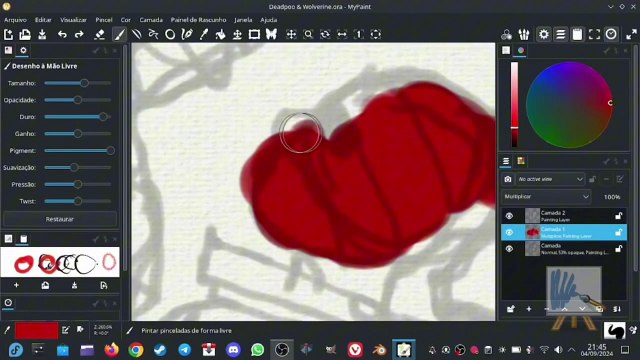Open the Ajuda menu
The image size is (640, 360).
[x=269, y=20]
